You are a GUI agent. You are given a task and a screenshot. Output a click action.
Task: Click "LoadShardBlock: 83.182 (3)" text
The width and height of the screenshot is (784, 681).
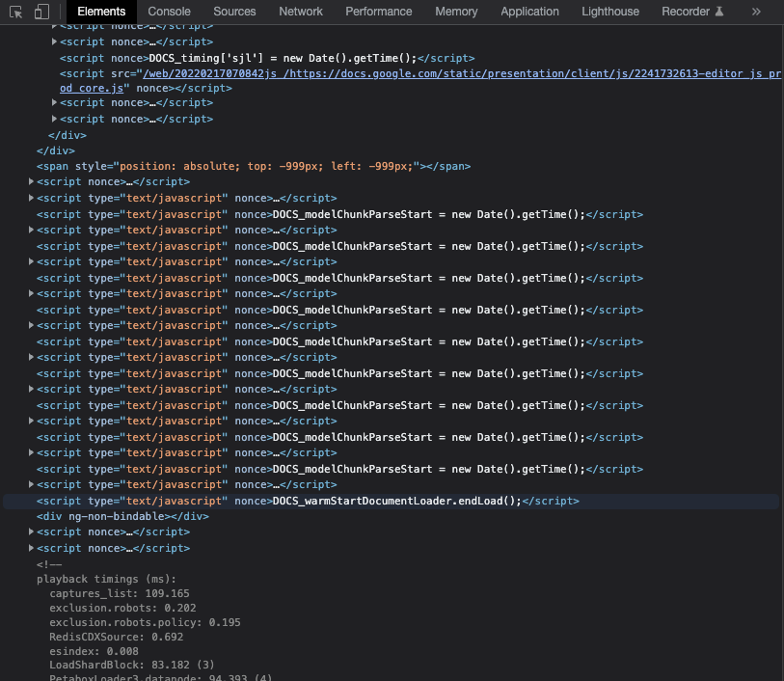click(132, 665)
